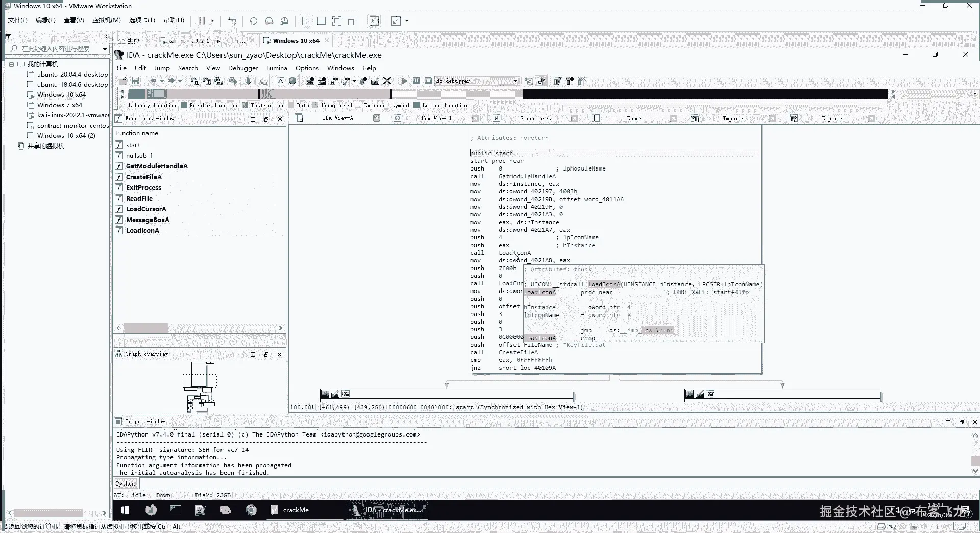Select ubuntu-20.04.4-desktop VM in library

(72, 75)
